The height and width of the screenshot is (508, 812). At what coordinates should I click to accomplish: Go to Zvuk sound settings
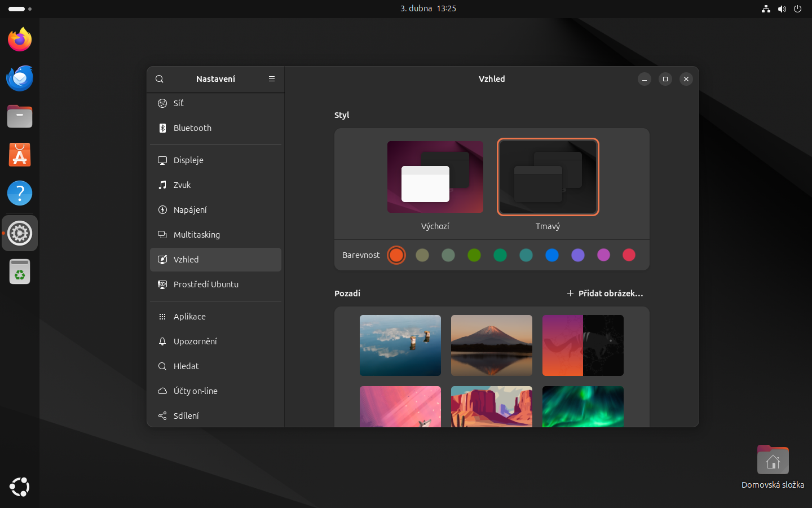click(215, 185)
